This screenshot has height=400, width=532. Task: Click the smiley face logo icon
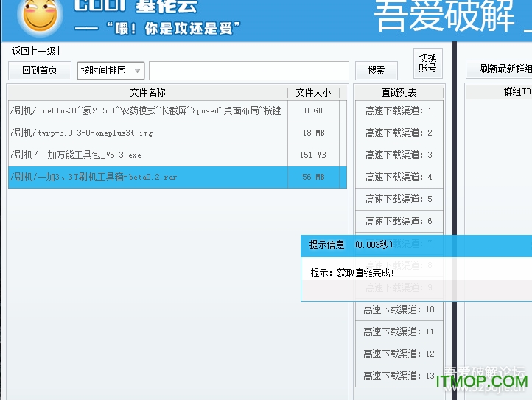pos(40,15)
